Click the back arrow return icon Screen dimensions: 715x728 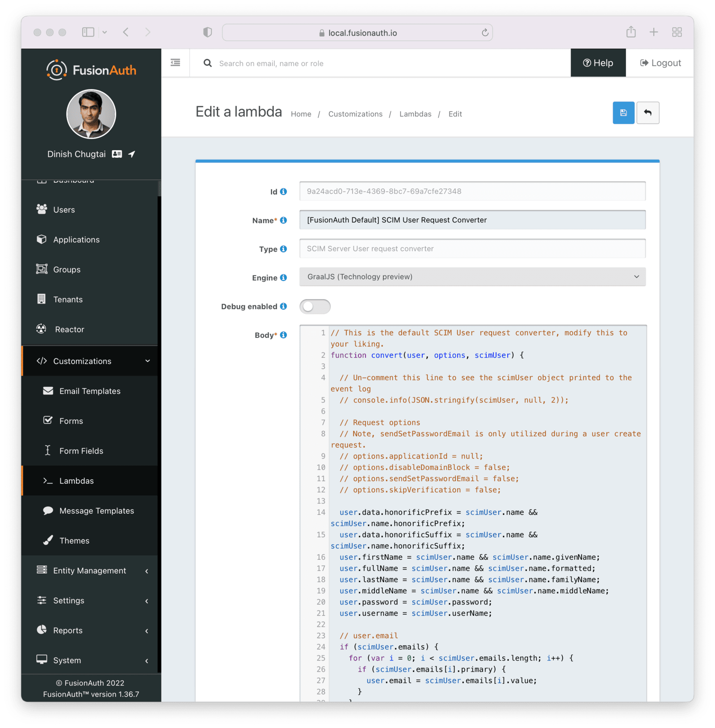coord(648,113)
